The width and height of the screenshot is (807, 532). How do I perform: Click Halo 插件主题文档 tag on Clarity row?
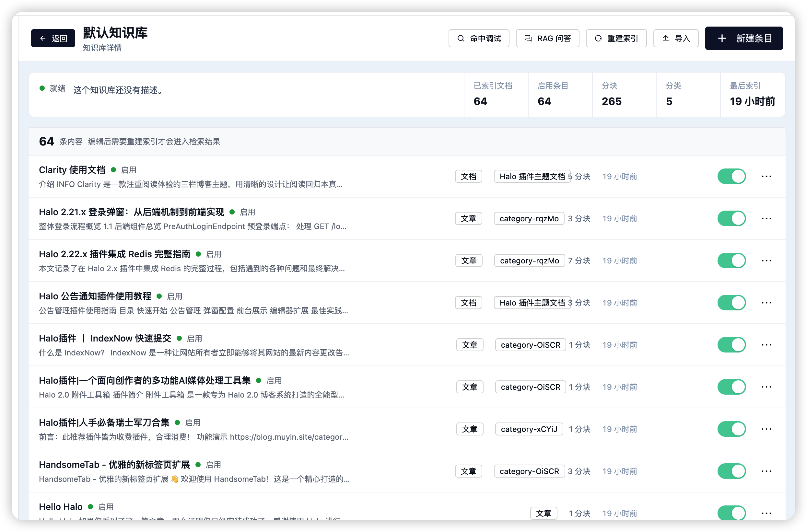[532, 177]
